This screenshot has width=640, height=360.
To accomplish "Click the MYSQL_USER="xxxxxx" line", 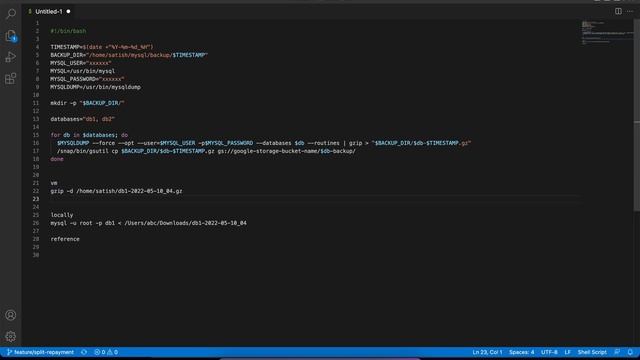I will [x=80, y=63].
